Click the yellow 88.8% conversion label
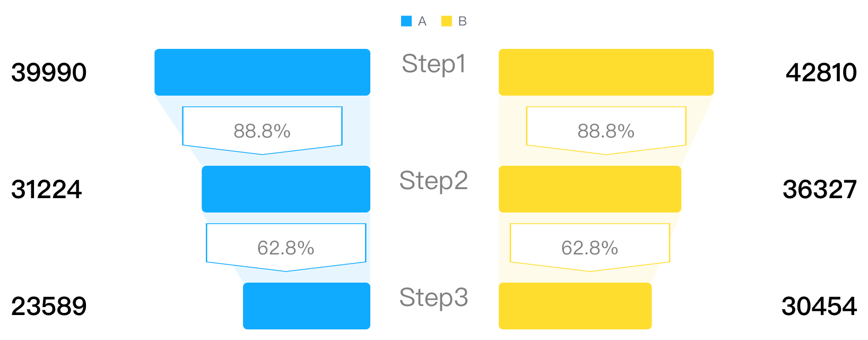The image size is (868, 340). click(606, 131)
